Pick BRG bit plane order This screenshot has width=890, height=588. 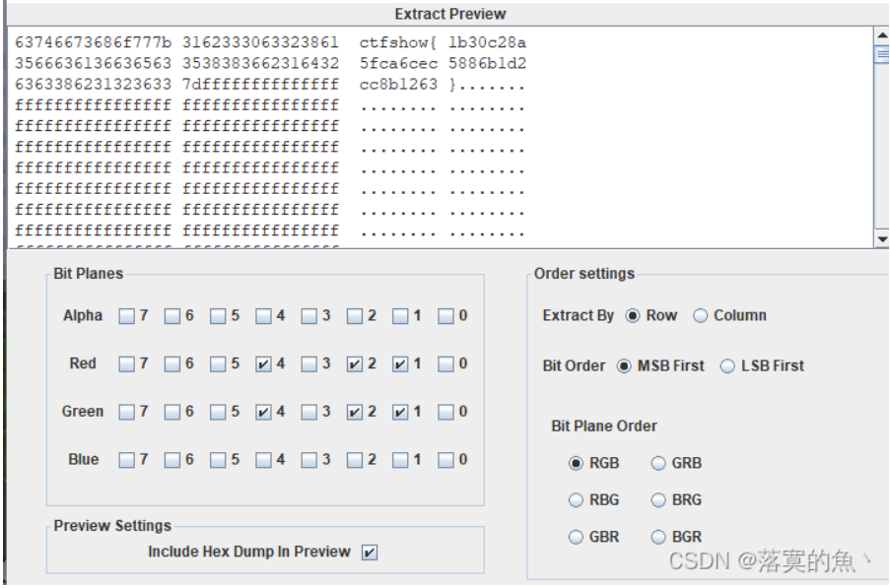(658, 500)
